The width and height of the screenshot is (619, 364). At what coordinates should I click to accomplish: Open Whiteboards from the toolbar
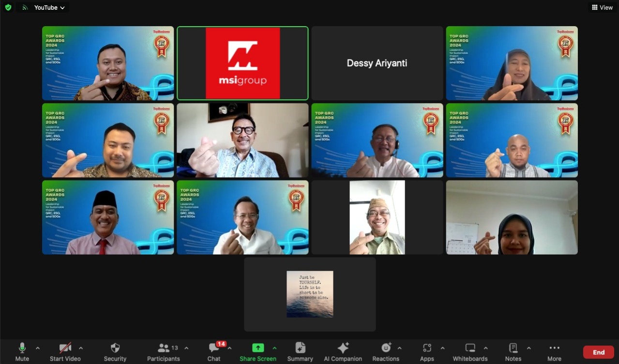click(x=470, y=352)
